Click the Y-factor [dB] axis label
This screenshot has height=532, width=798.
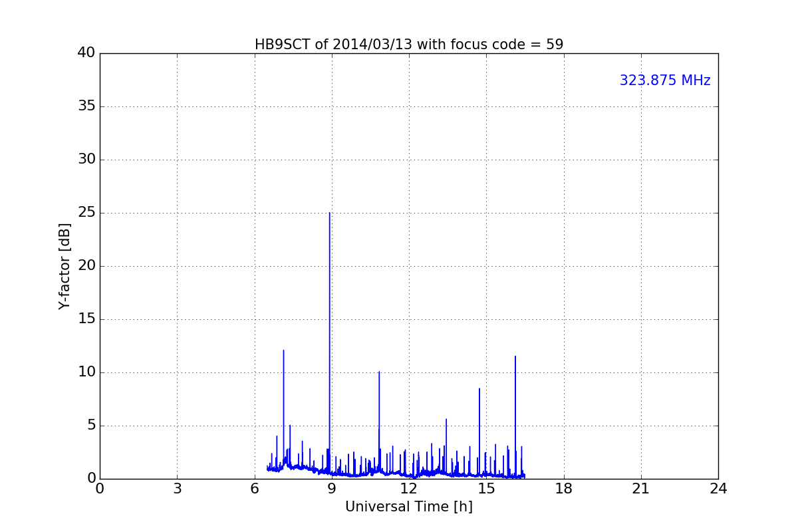[65, 266]
